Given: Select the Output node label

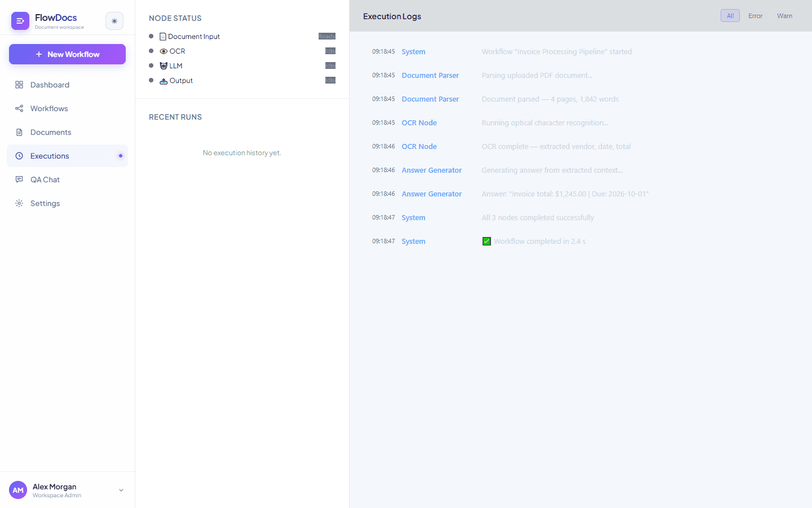Looking at the screenshot, I should click(x=181, y=81).
